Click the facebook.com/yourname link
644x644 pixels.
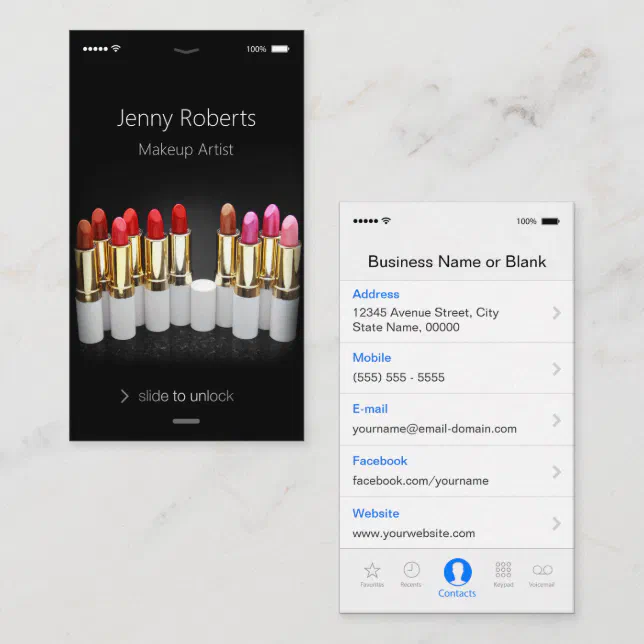[x=420, y=480]
